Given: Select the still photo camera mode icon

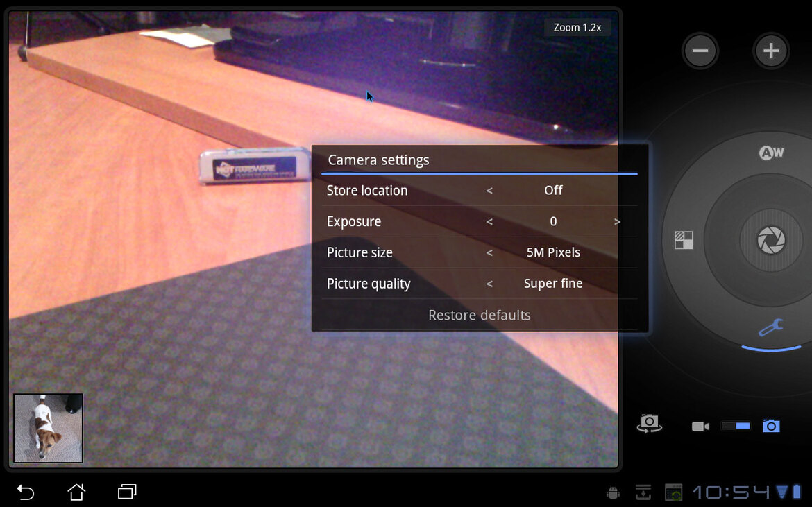Looking at the screenshot, I should tap(771, 426).
